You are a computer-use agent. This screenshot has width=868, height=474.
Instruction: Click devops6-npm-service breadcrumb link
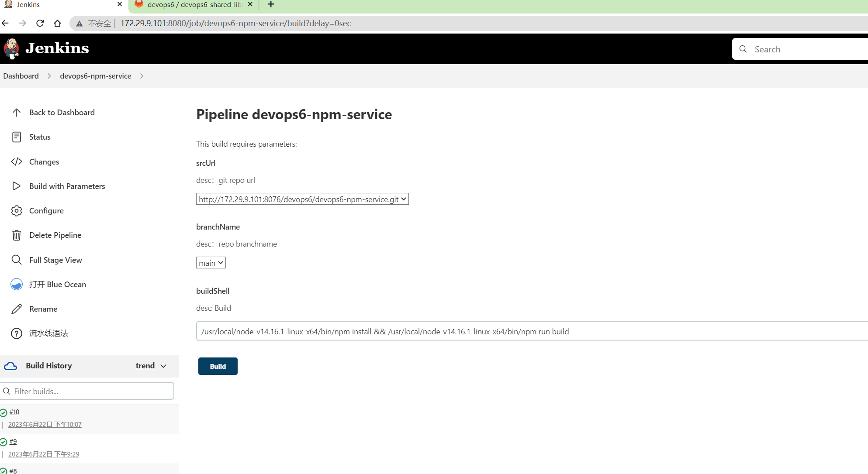(96, 76)
